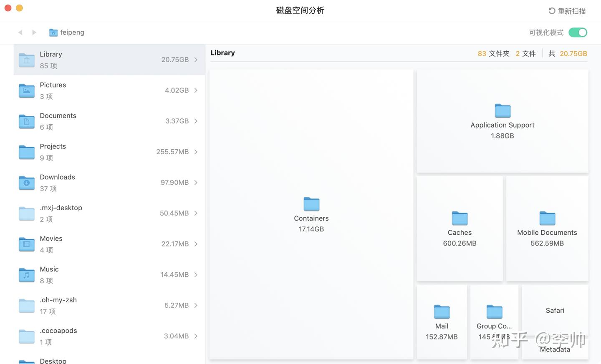
Task: Click the Group Co... folder icon
Action: [x=494, y=311]
